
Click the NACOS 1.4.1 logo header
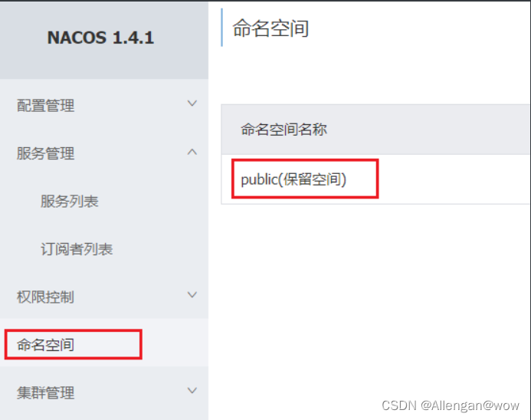pos(100,38)
